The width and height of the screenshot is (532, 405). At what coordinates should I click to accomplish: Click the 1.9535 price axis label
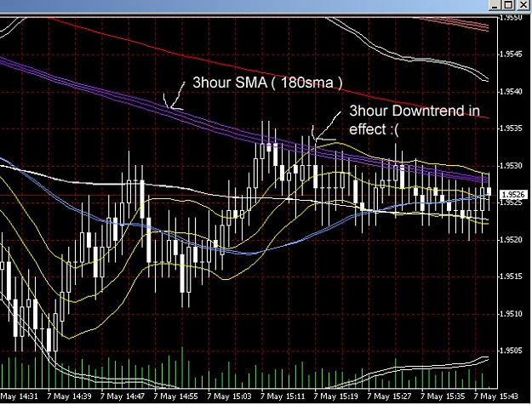click(x=511, y=128)
